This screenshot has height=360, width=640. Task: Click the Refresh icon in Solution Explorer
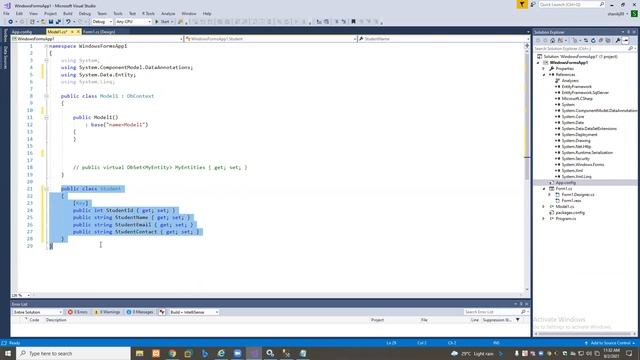(593, 40)
